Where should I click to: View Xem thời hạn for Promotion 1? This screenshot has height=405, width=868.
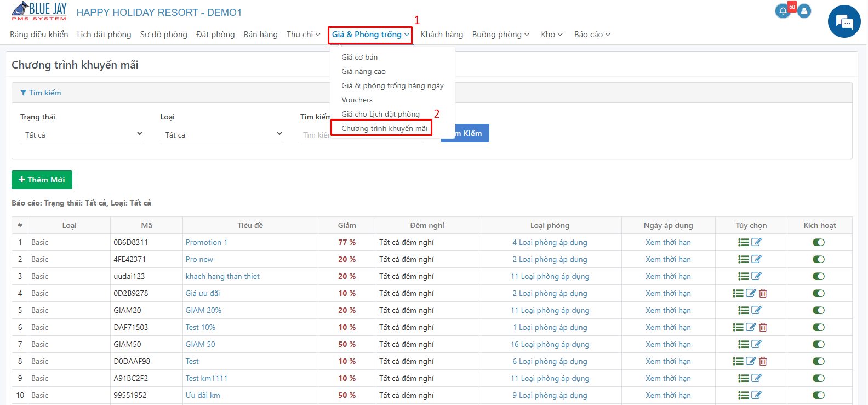[668, 242]
